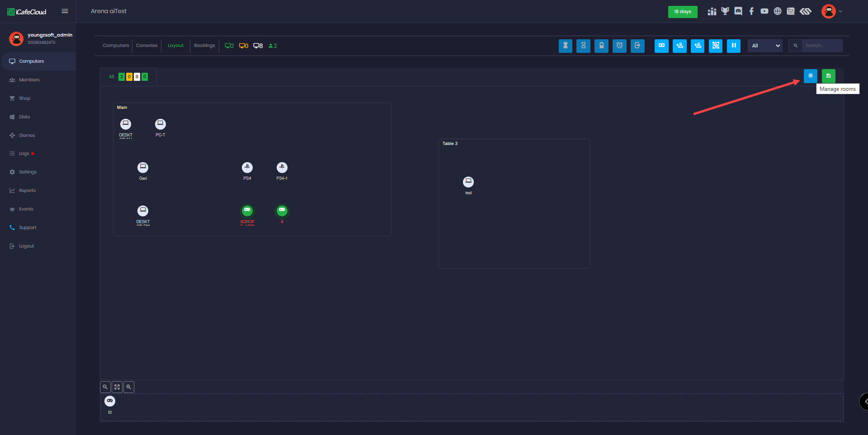Click the Manage rooms grid icon
The height and width of the screenshot is (435, 868).
(810, 76)
